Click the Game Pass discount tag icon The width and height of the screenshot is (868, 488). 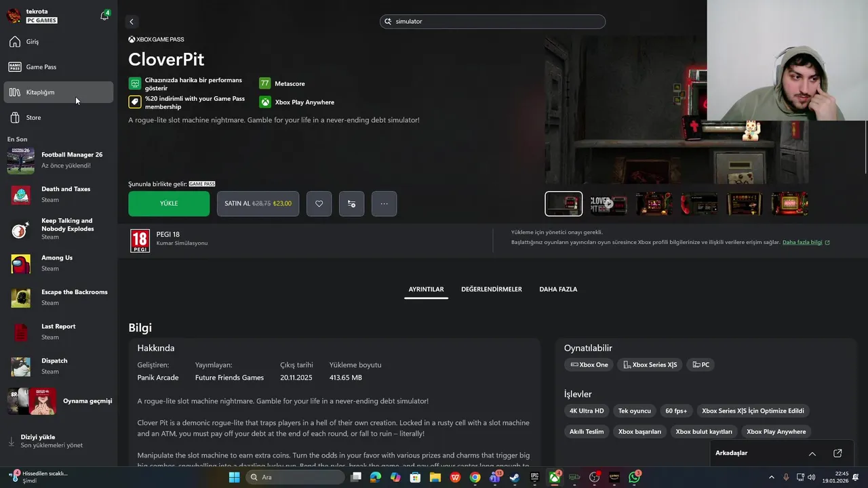coord(134,102)
